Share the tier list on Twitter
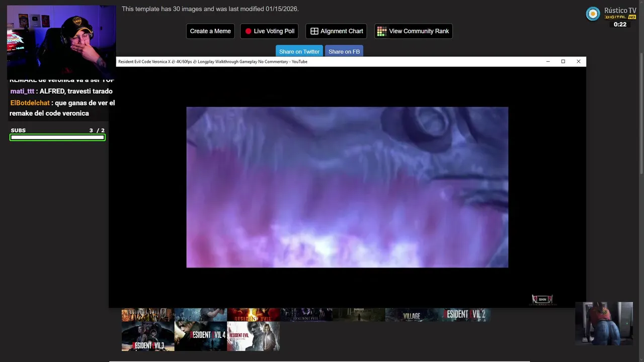The image size is (644, 362). pos(299,51)
